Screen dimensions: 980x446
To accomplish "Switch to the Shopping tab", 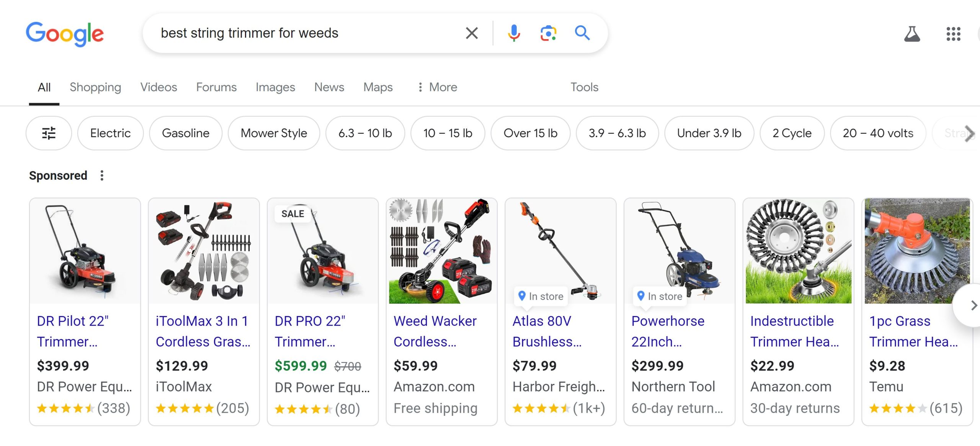I will pos(95,87).
